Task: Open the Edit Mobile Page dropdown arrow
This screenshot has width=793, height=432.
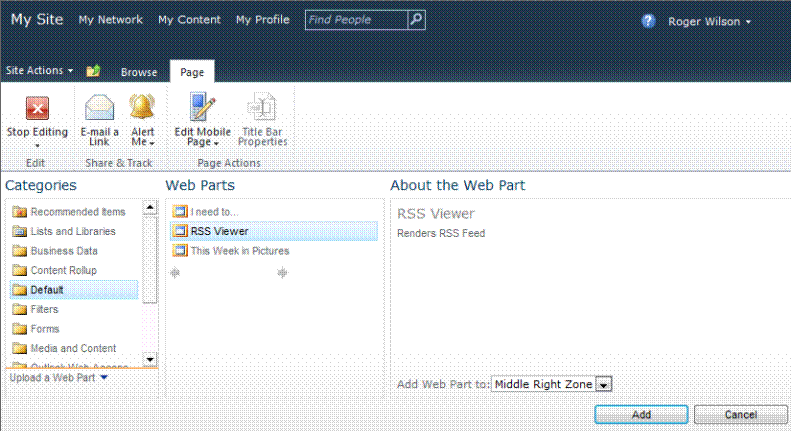Action: (216, 144)
